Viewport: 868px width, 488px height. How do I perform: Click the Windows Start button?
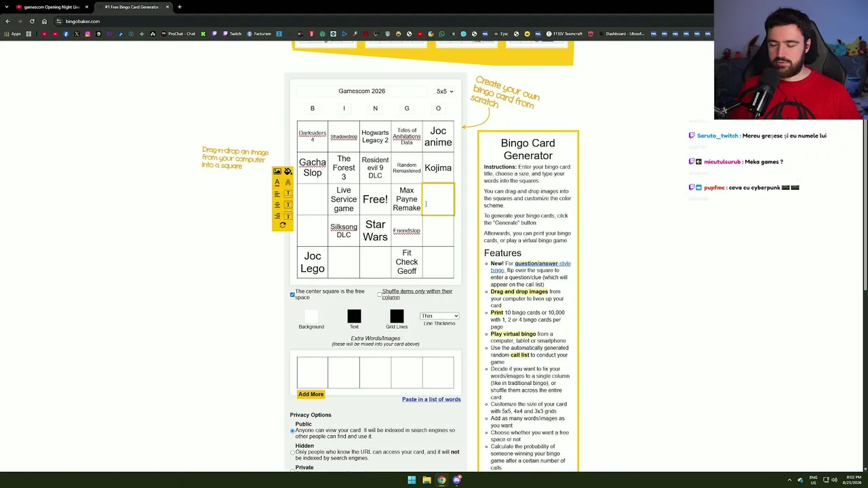(412, 480)
